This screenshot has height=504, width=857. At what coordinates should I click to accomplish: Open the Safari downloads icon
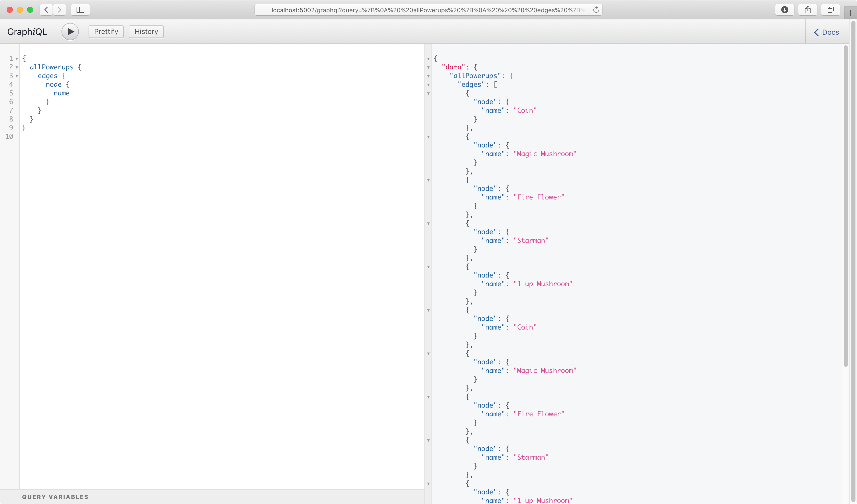pos(785,9)
